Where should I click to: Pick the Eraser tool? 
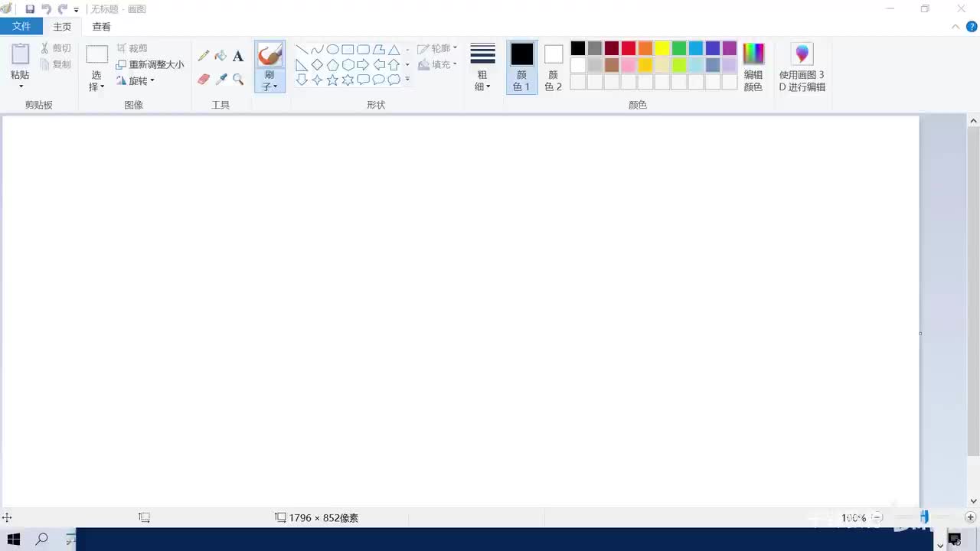click(x=204, y=79)
